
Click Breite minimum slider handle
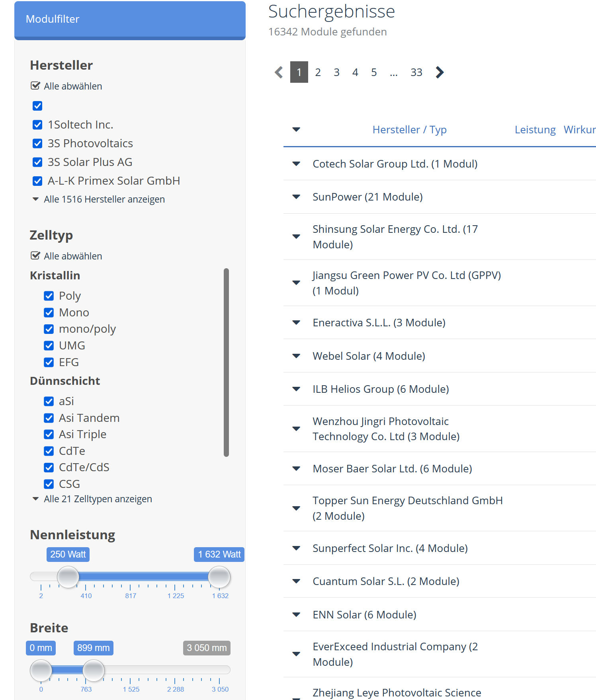tap(41, 670)
